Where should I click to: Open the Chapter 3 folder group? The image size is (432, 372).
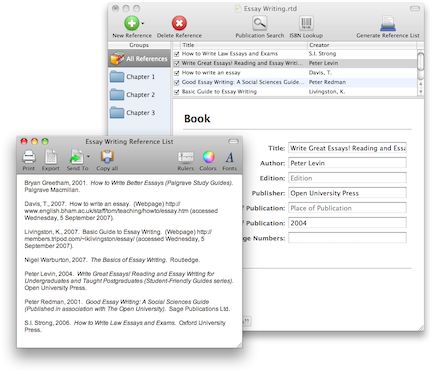pos(139,113)
